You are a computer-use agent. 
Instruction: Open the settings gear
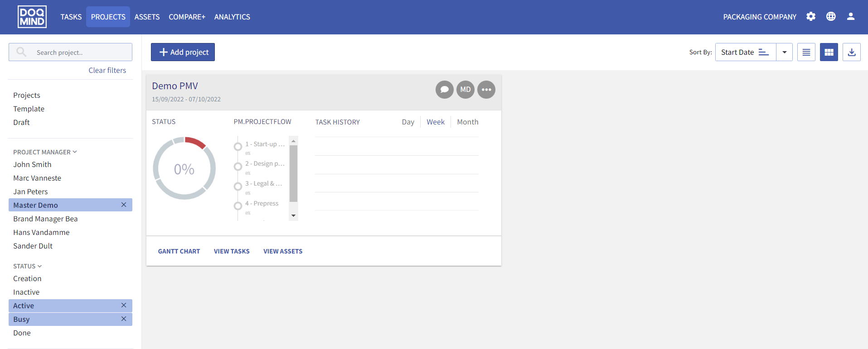click(810, 17)
